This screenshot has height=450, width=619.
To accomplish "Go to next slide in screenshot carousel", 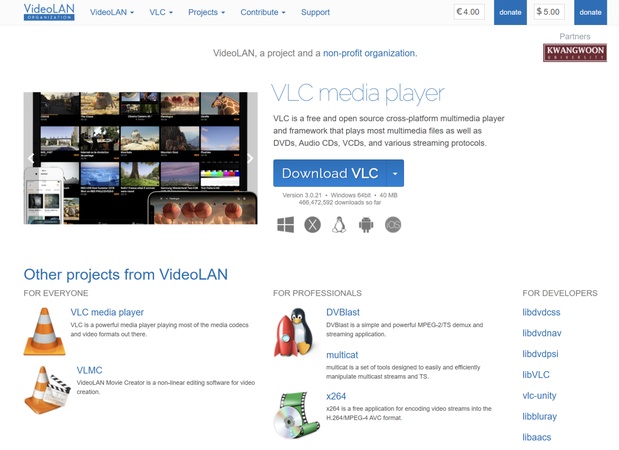I will click(250, 159).
